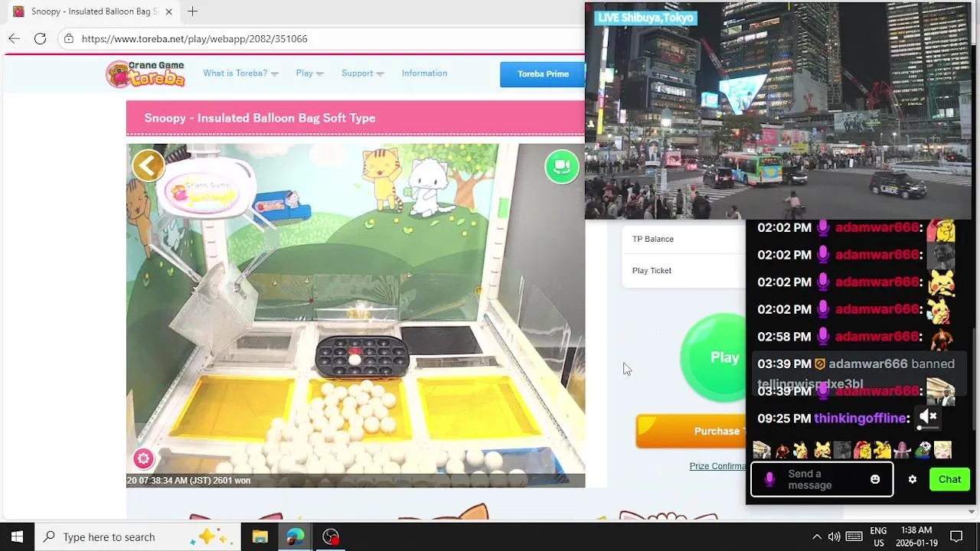Close the Snoopy browser tab

169,11
